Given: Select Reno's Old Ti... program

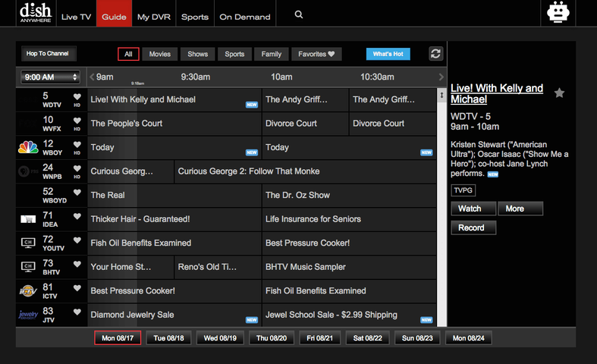Looking at the screenshot, I should [218, 267].
